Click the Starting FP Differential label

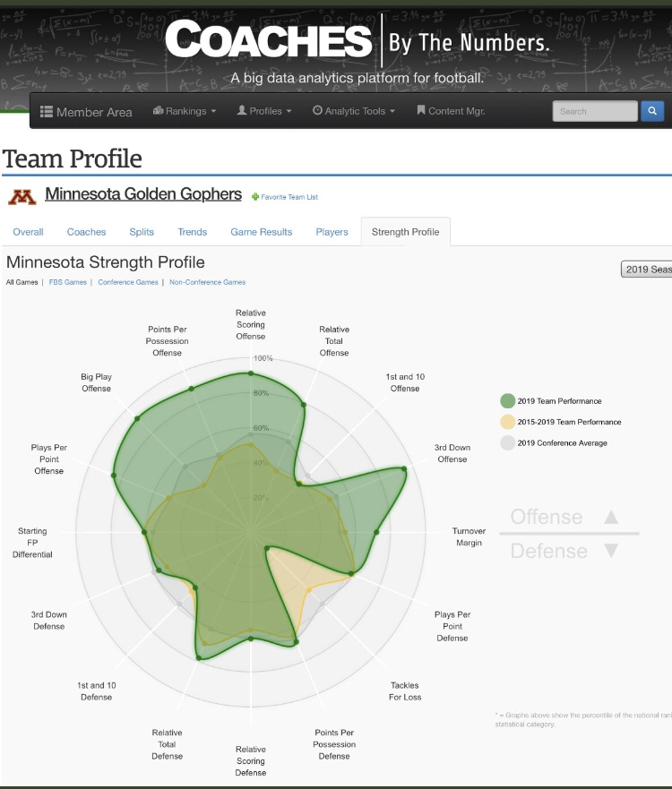pos(32,543)
